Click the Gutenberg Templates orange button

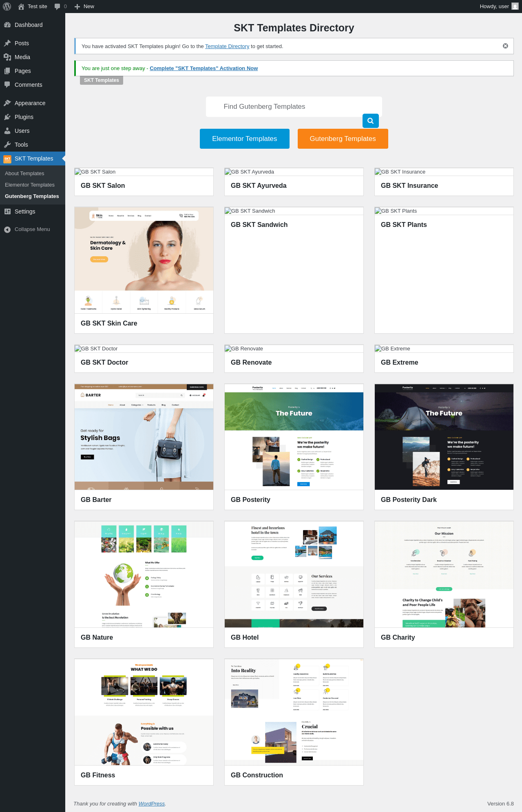point(343,139)
